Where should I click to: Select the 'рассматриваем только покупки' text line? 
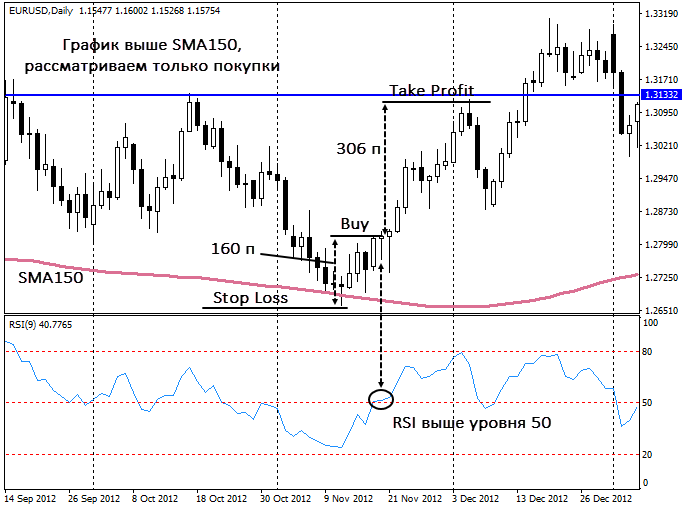coord(152,67)
